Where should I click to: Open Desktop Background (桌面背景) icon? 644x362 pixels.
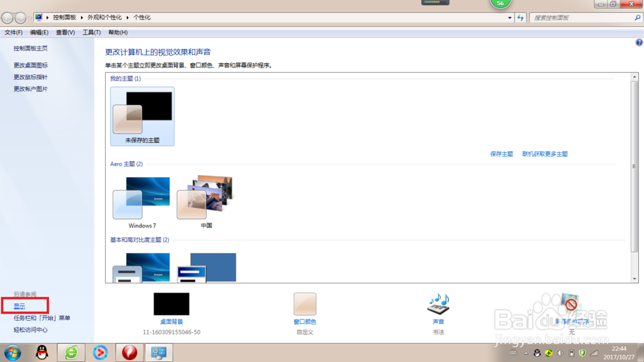click(x=171, y=303)
